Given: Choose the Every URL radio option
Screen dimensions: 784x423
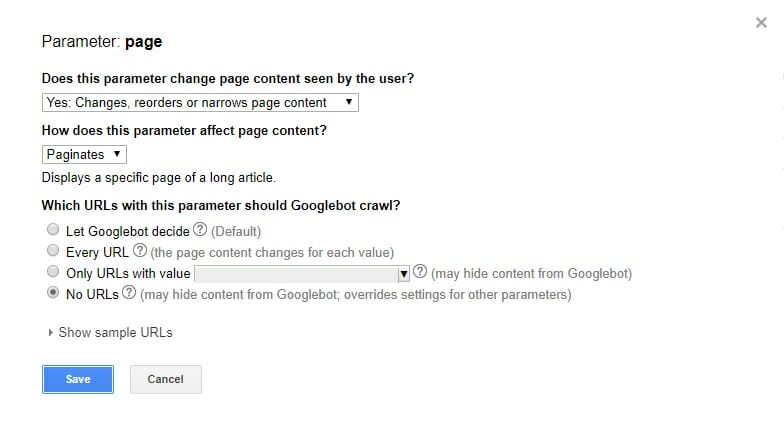Looking at the screenshot, I should pyautogui.click(x=52, y=251).
